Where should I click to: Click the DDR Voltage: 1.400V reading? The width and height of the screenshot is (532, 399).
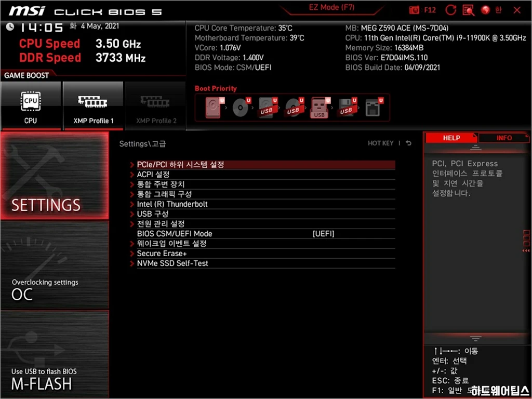click(x=229, y=58)
